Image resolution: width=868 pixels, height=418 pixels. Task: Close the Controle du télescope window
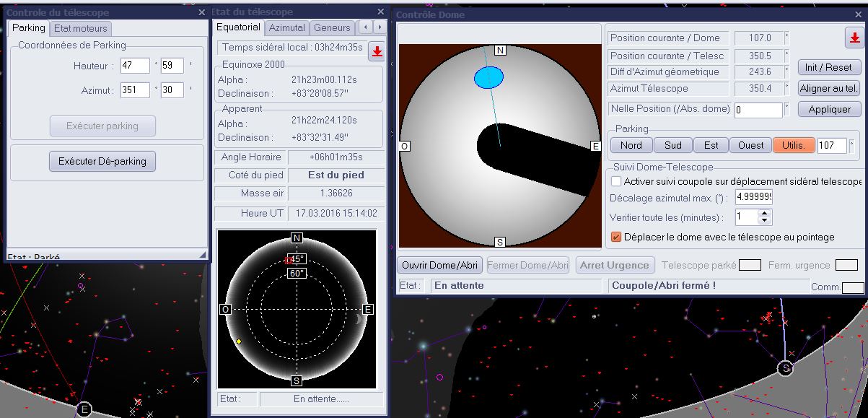(201, 12)
